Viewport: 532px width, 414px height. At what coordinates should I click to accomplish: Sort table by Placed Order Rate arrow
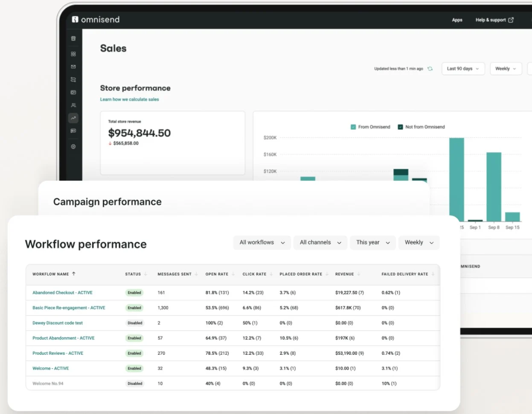327,274
